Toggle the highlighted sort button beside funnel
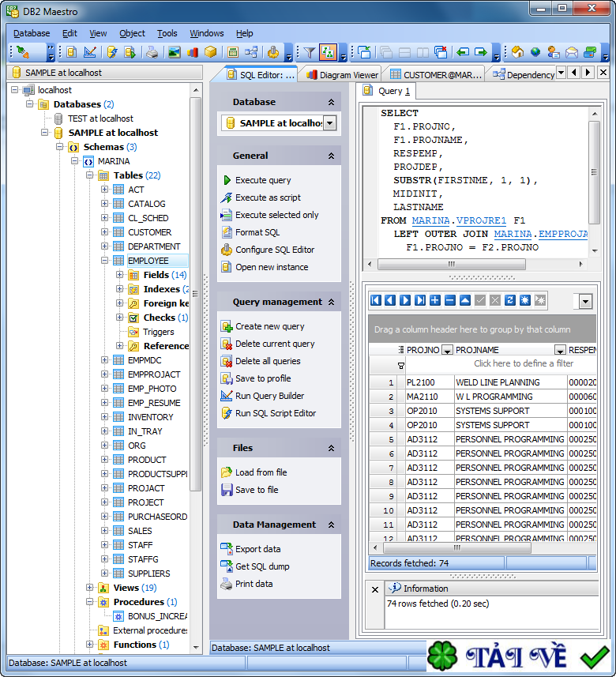Image resolution: width=616 pixels, height=677 pixels. (329, 53)
